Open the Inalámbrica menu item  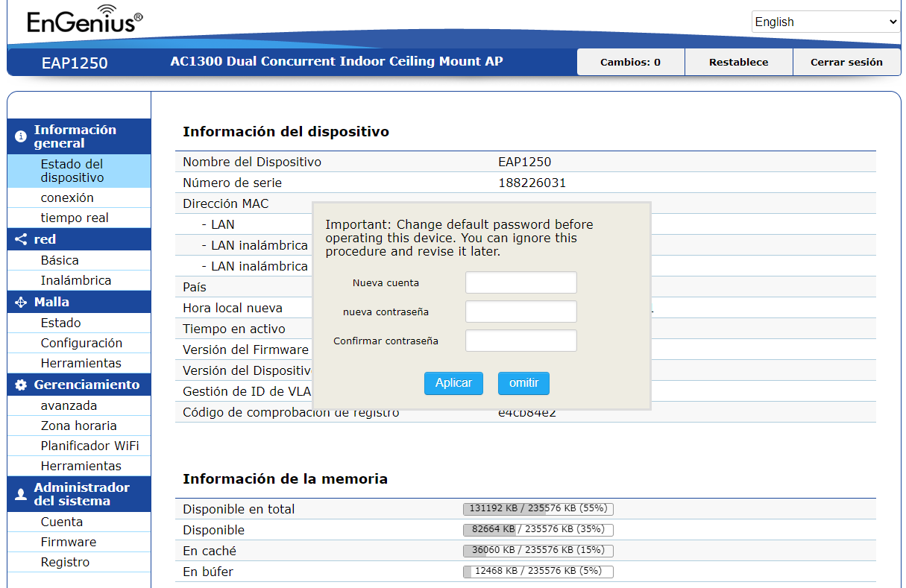point(76,280)
